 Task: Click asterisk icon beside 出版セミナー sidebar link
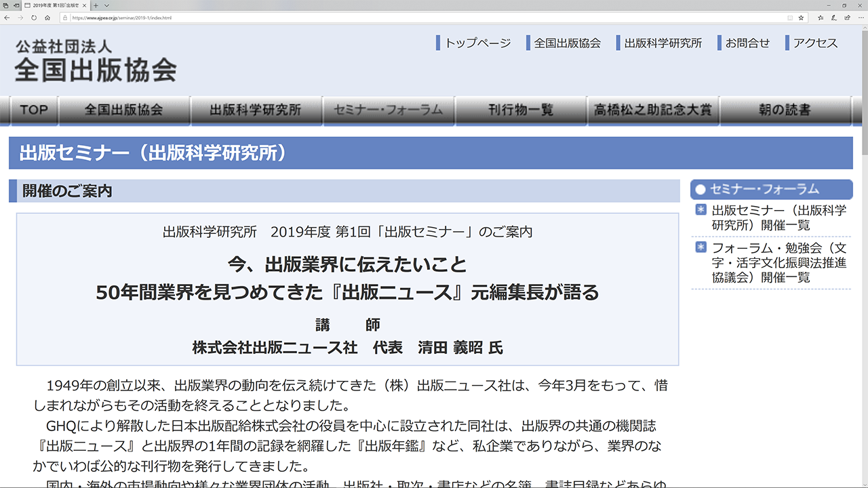[x=701, y=209]
